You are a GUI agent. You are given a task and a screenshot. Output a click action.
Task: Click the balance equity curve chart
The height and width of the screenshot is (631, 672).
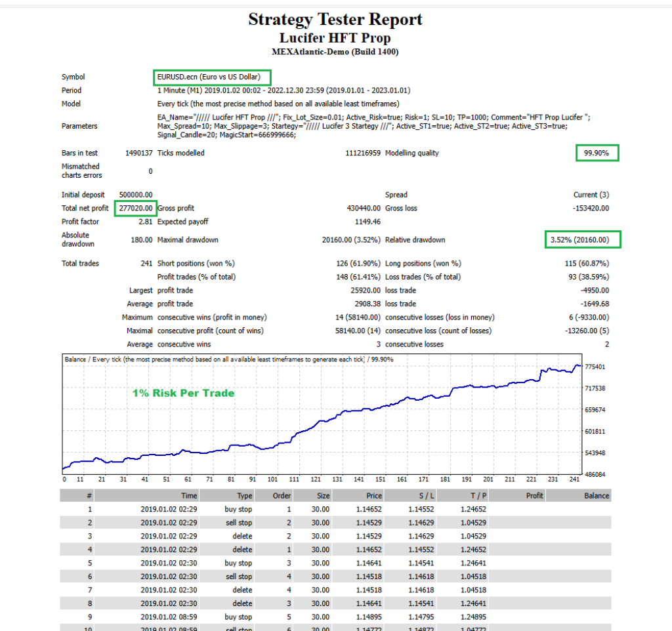[x=328, y=420]
